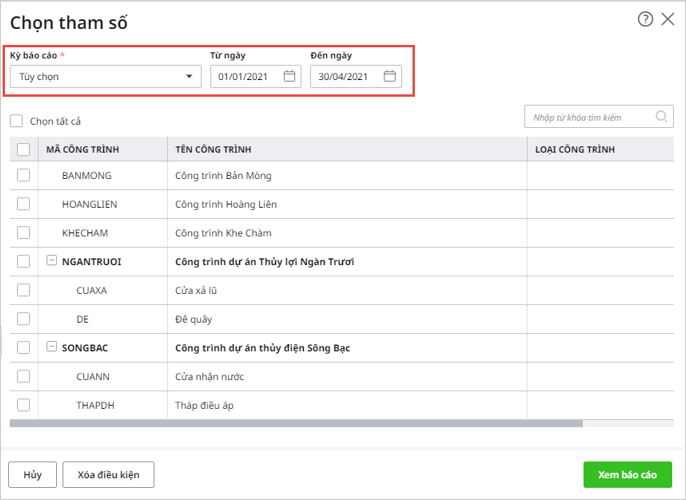686x500 pixels.
Task: Open calendar picker for Từ ngày
Action: tap(289, 76)
